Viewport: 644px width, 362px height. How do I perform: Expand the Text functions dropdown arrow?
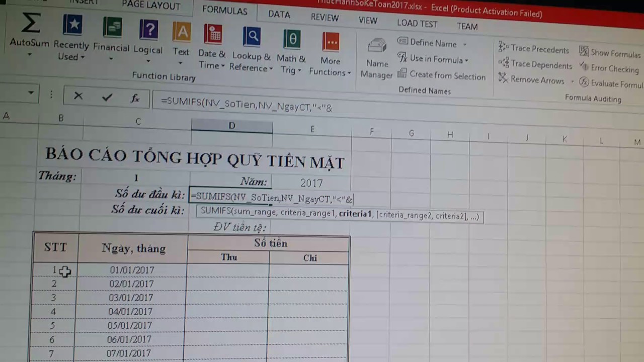181,63
